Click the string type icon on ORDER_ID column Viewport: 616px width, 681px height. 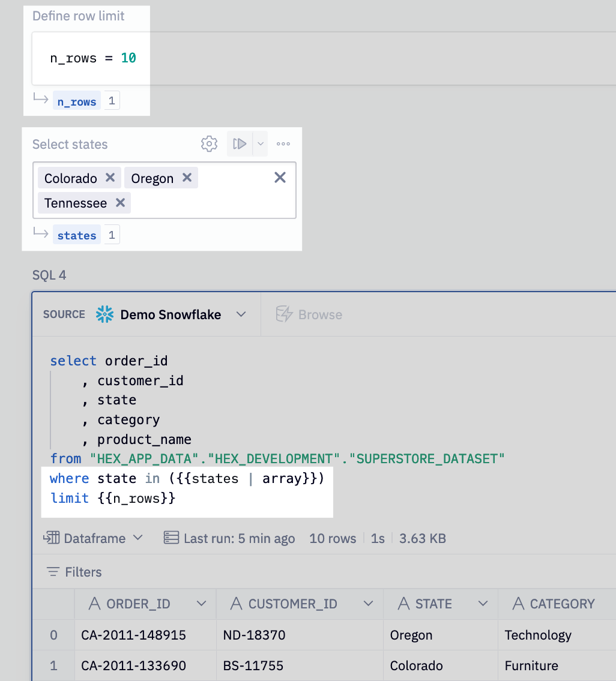pos(94,604)
